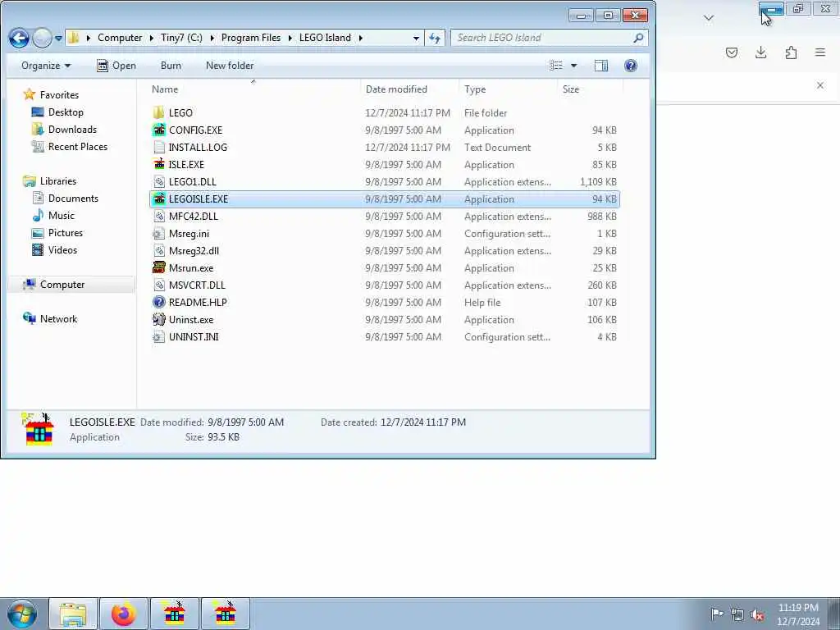Click the Explorer Back navigation arrow
Screen dimensions: 840x630
click(19, 38)
